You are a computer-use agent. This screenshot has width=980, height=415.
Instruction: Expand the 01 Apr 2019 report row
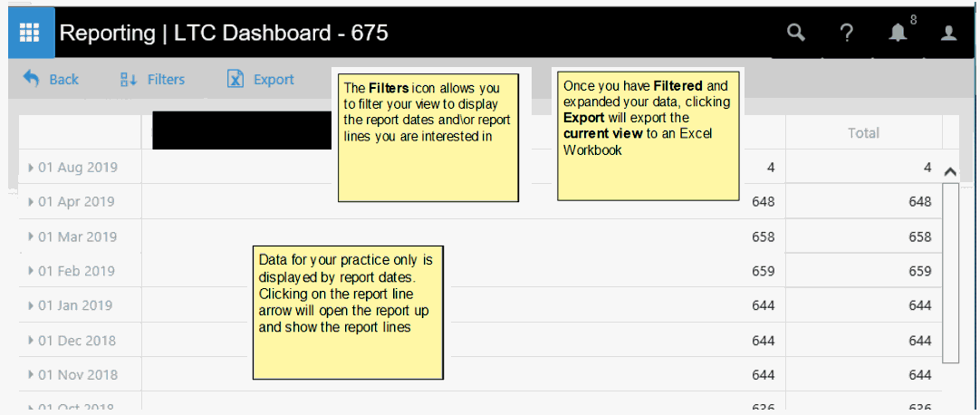point(32,202)
